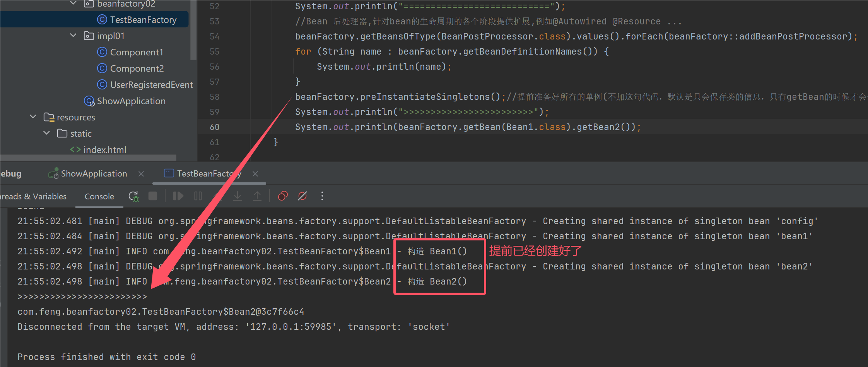This screenshot has height=367, width=868.
Task: Close the ShowApplication debug tab
Action: coord(141,174)
